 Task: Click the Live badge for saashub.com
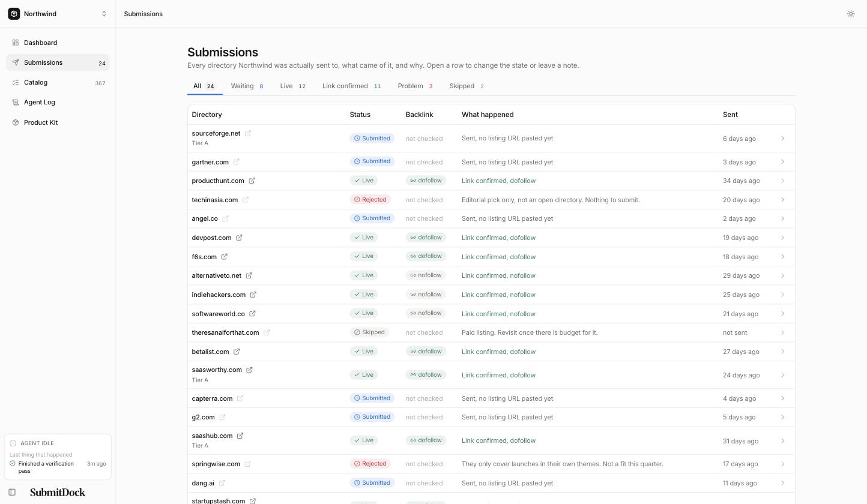pyautogui.click(x=364, y=440)
